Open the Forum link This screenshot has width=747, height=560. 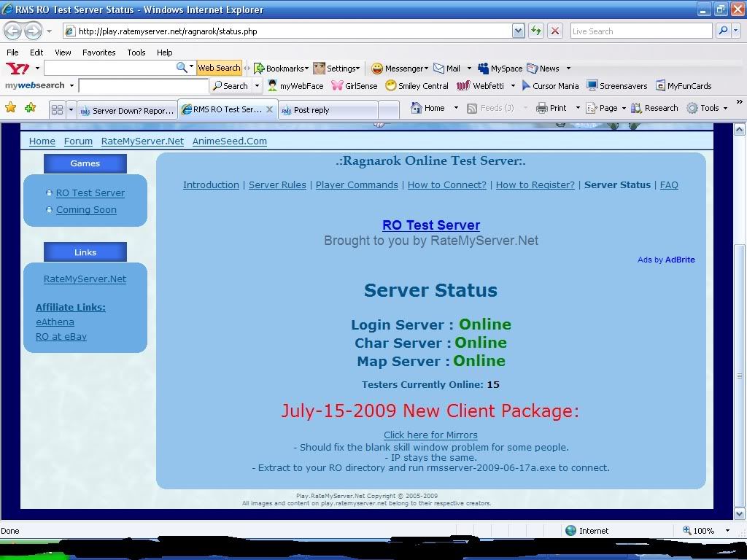point(78,141)
